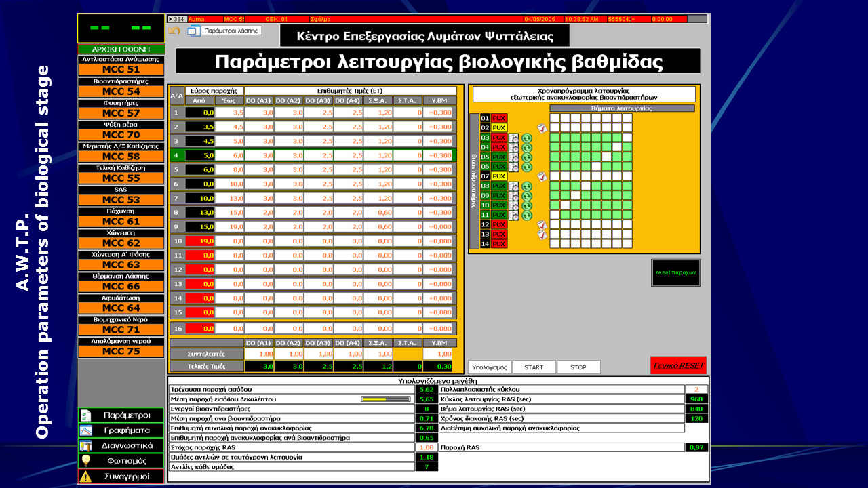Toggle the first step box for bioreactor 01
The height and width of the screenshot is (488, 868).
click(x=554, y=119)
